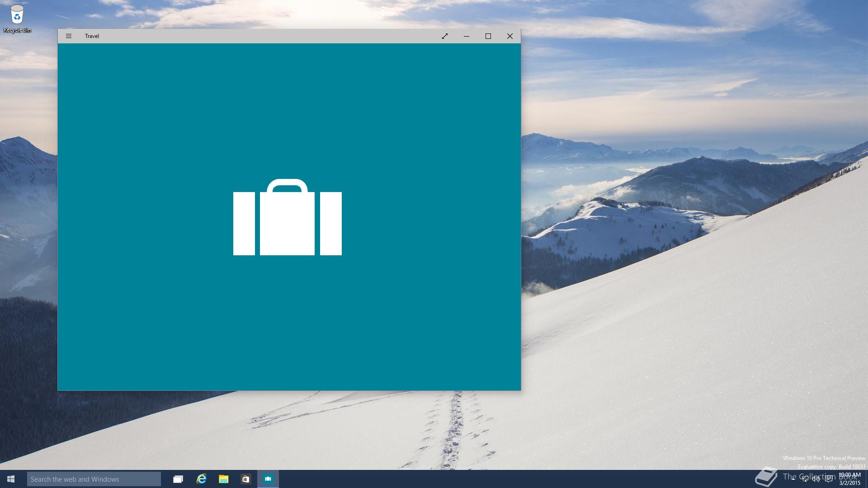
Task: Toggle full screen with the diagonal arrows
Action: coord(445,36)
